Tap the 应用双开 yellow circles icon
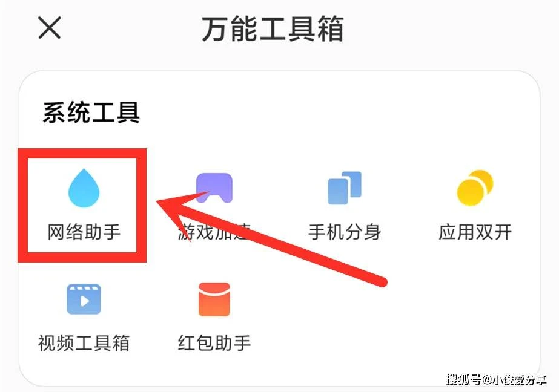Viewport: 559px width, 392px height. pyautogui.click(x=475, y=188)
